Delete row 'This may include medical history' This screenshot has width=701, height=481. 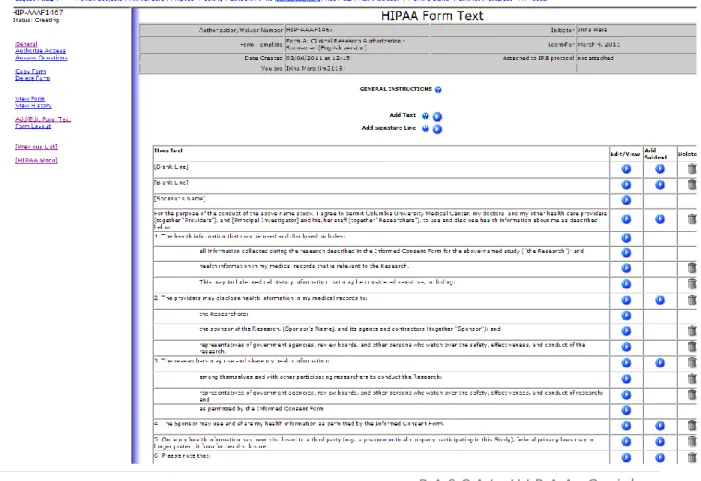692,284
